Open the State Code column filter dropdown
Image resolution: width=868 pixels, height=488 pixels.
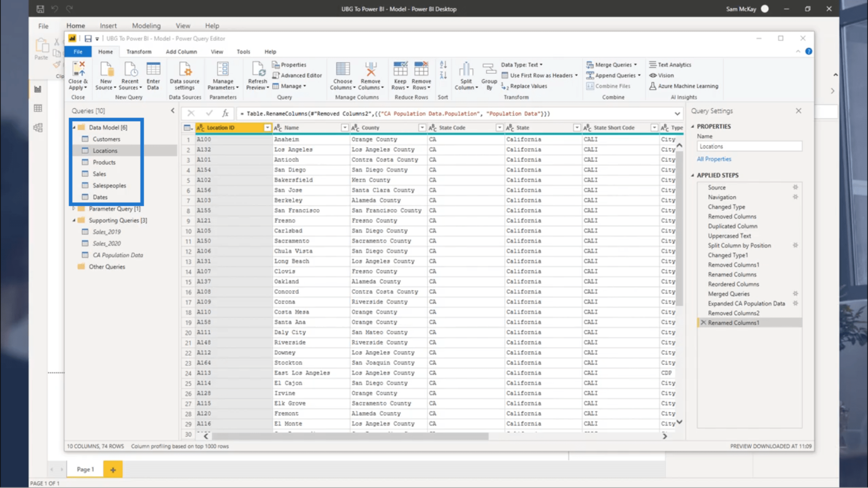(499, 128)
